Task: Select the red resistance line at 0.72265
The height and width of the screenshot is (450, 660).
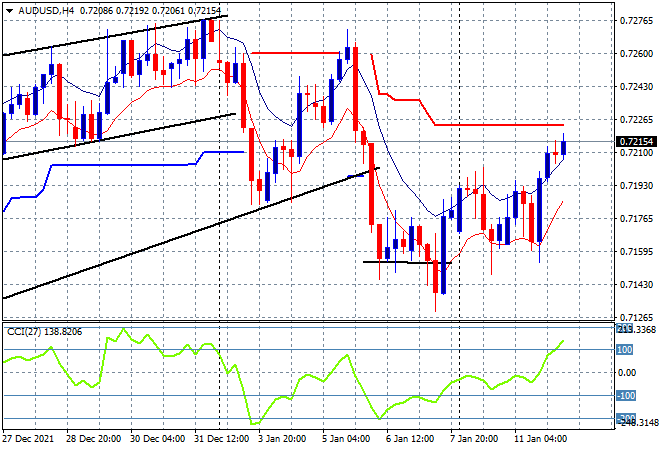Action: tap(499, 125)
